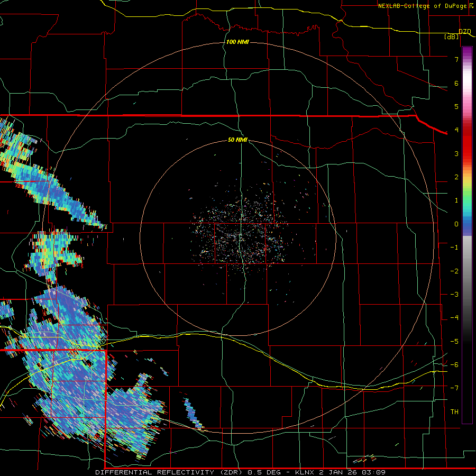
Task: Click the -7 dB scale value
Action: coord(454,388)
